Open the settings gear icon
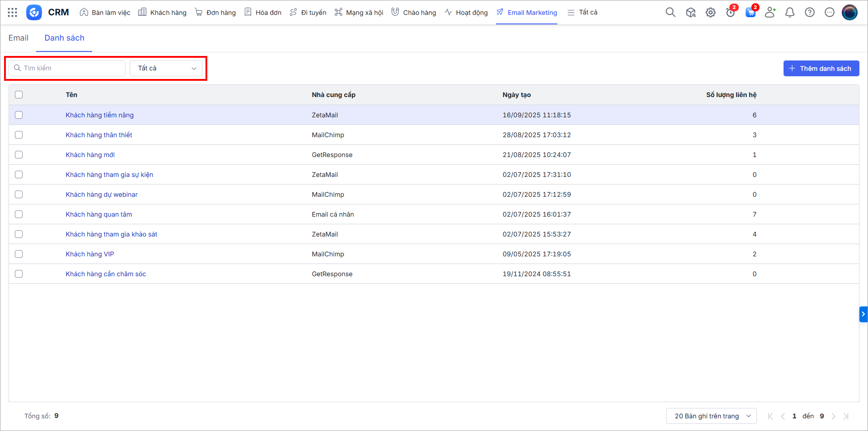This screenshot has height=431, width=868. 710,13
